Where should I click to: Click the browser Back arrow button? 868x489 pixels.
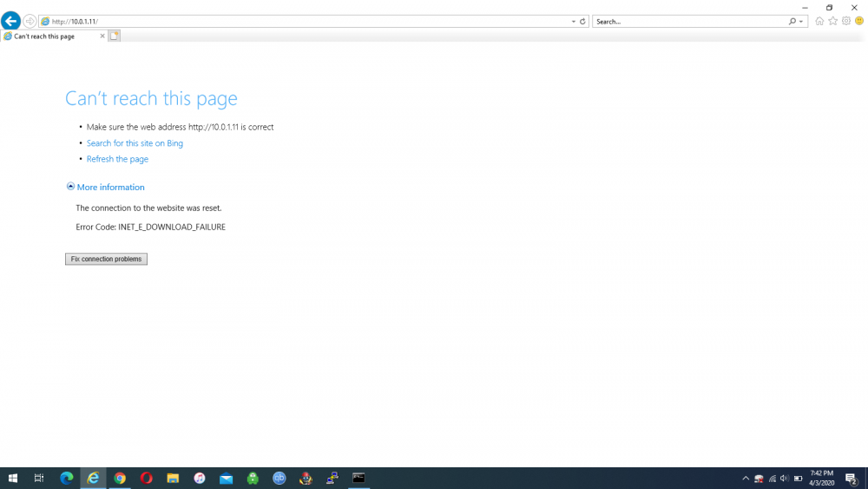10,21
